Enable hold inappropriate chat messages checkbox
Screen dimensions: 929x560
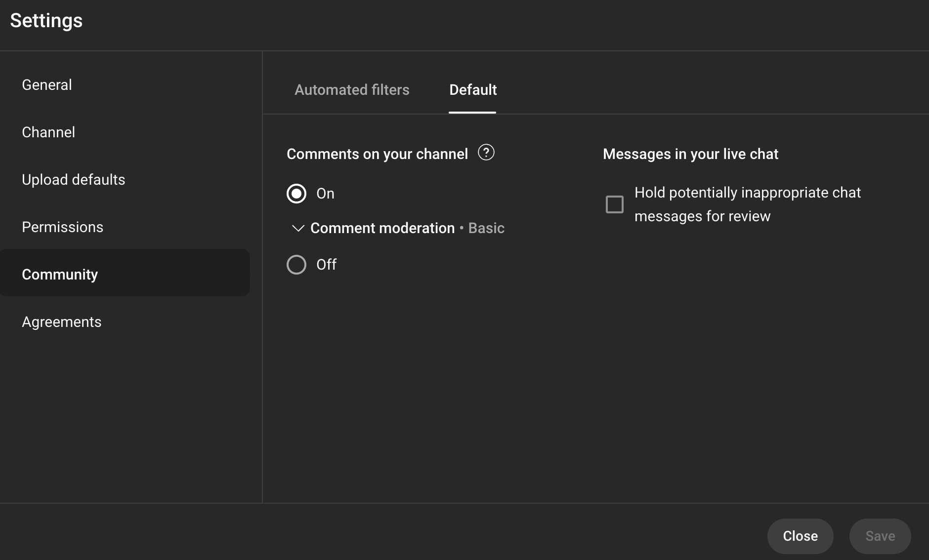tap(614, 204)
